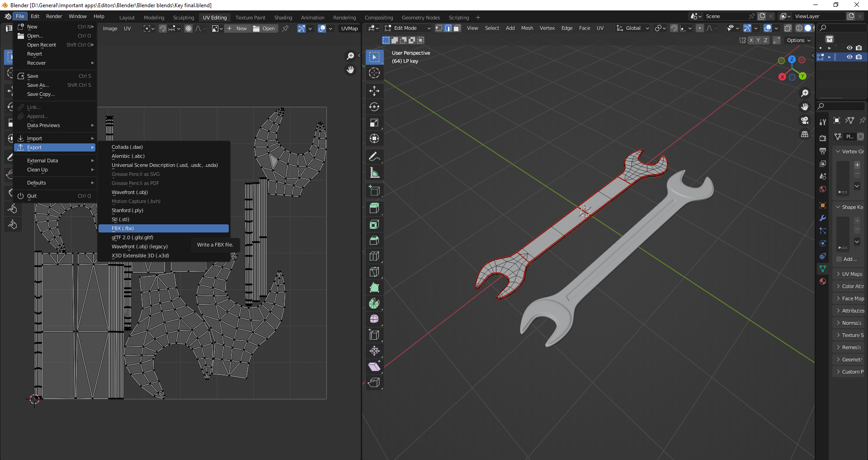
Task: Click the Open image button
Action: (264, 28)
